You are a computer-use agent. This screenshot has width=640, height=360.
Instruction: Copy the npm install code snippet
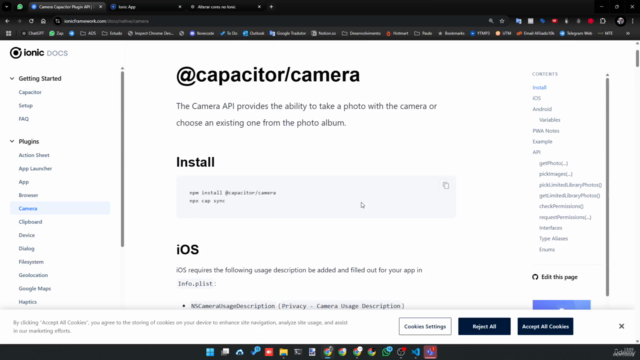(x=446, y=186)
